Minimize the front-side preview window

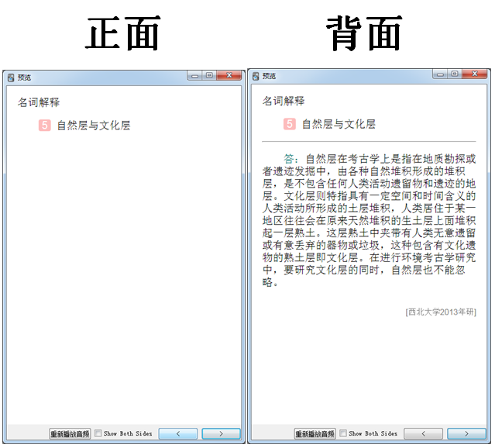[x=194, y=76]
